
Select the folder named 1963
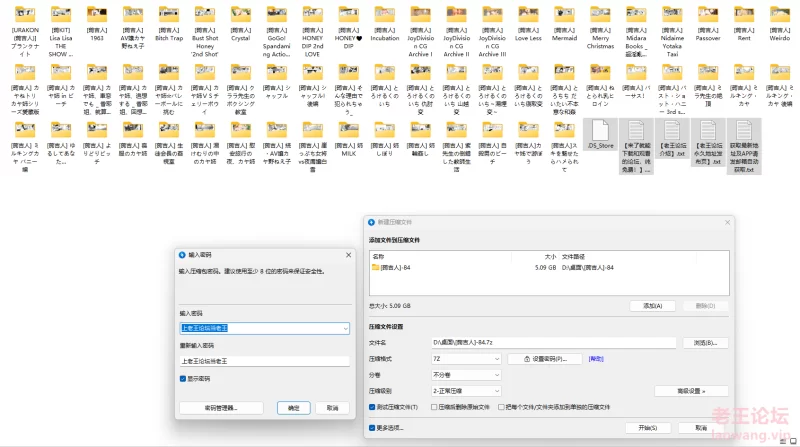(x=97, y=24)
